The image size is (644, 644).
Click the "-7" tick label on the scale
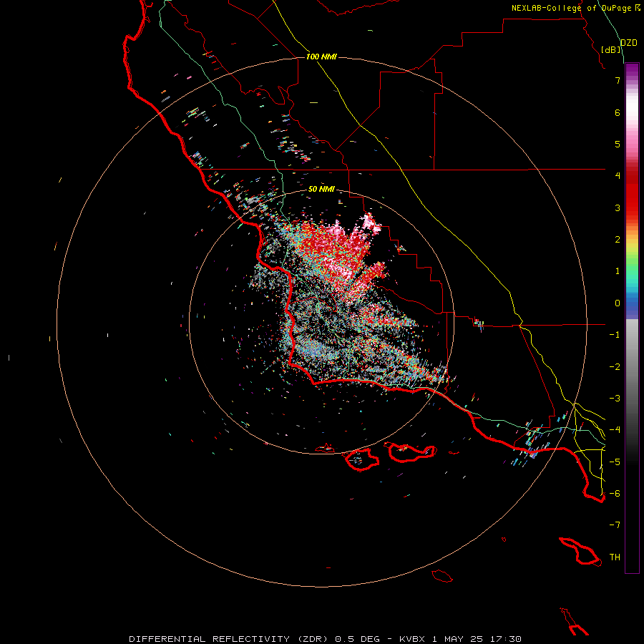click(615, 525)
